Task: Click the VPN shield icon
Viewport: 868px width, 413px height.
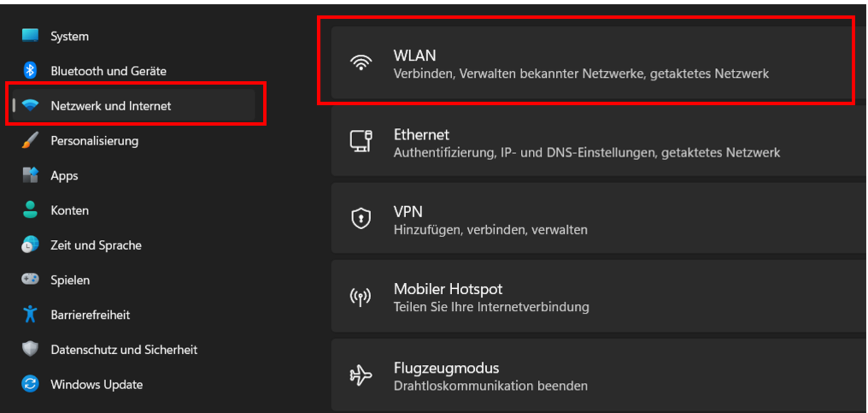Action: (x=360, y=219)
